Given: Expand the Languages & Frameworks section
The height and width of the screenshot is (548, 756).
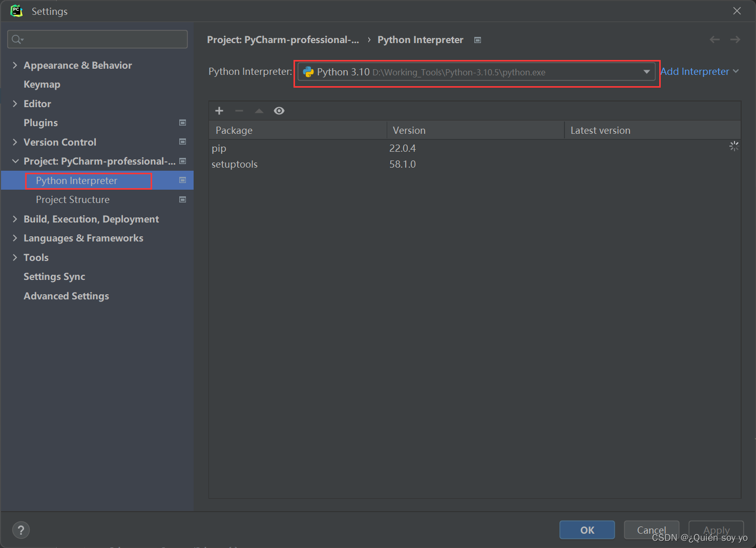Looking at the screenshot, I should (x=15, y=238).
